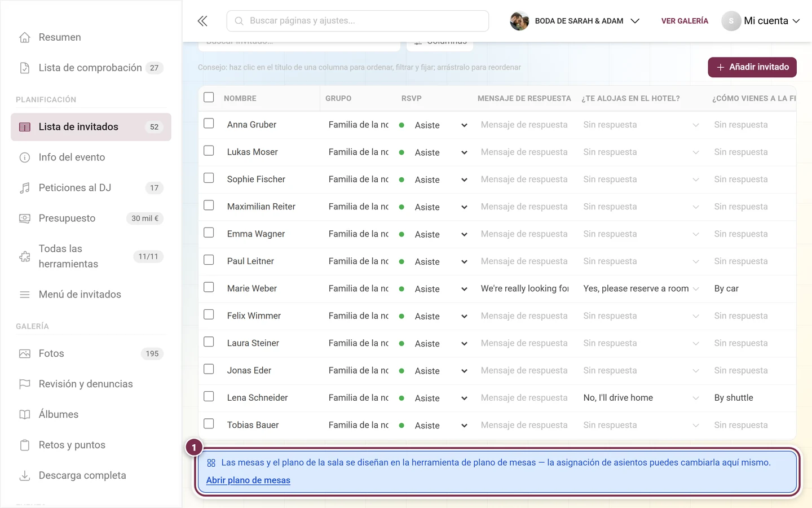
Task: Click the Presupuesto money icon
Action: (25, 218)
